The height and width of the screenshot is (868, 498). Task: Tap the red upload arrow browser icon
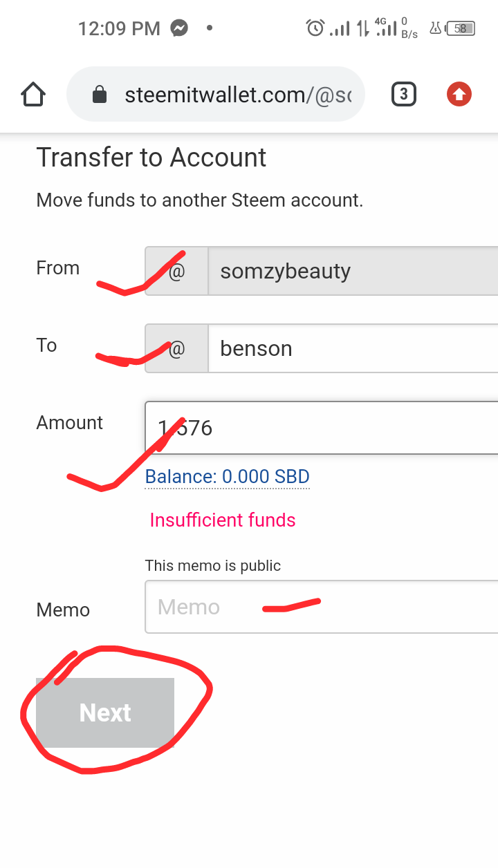point(459,94)
